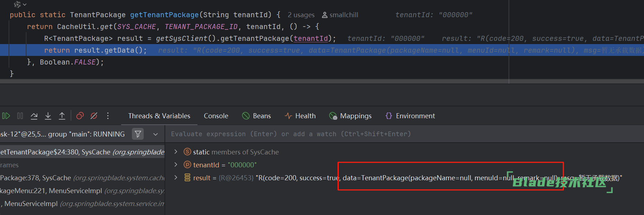Click the smallchill author annotation
This screenshot has width=644, height=215.
pyautogui.click(x=340, y=15)
